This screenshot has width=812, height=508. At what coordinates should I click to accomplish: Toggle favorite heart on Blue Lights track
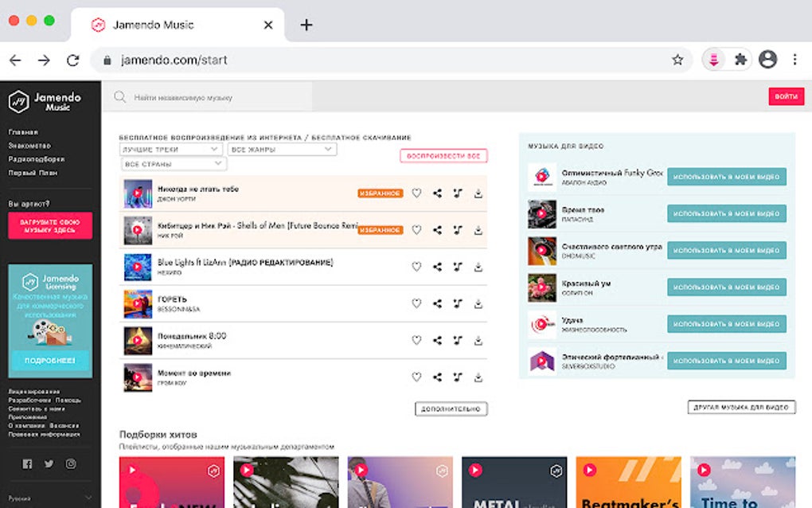coord(416,267)
